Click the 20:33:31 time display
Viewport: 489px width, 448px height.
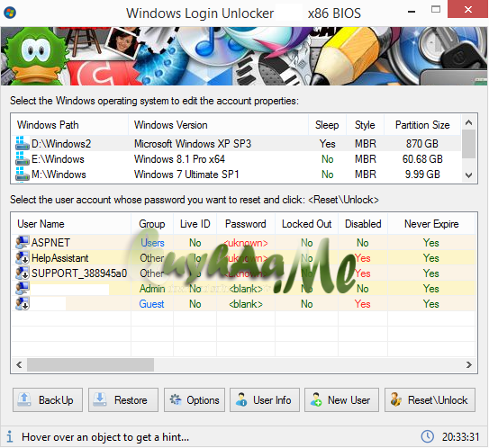coord(460,437)
